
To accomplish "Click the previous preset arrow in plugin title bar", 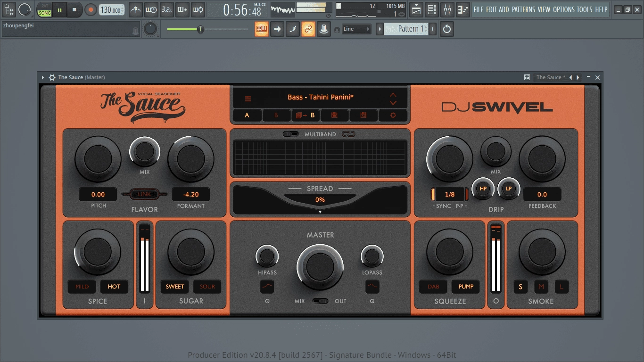I will pos(570,77).
